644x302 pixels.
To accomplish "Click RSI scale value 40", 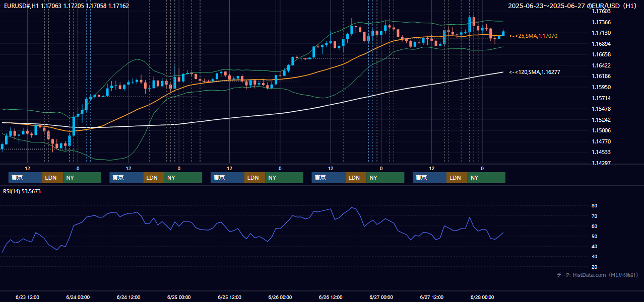I will click(x=595, y=246).
